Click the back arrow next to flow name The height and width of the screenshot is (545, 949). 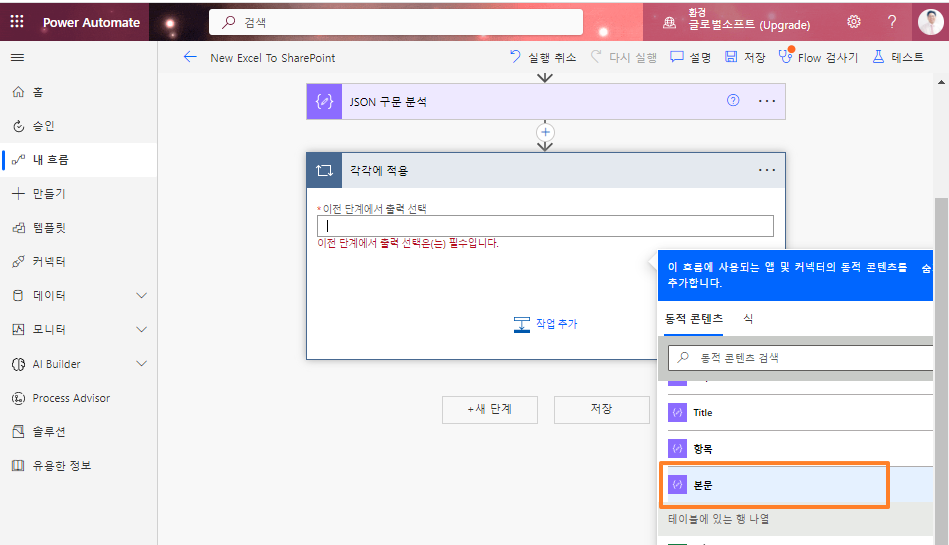pos(190,57)
